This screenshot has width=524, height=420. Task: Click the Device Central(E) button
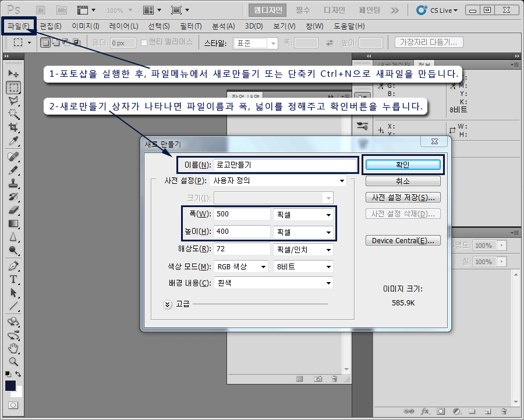click(x=403, y=240)
